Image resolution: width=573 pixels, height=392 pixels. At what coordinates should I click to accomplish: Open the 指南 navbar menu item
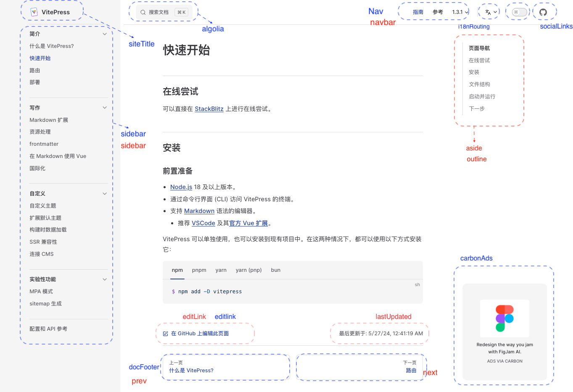point(418,12)
